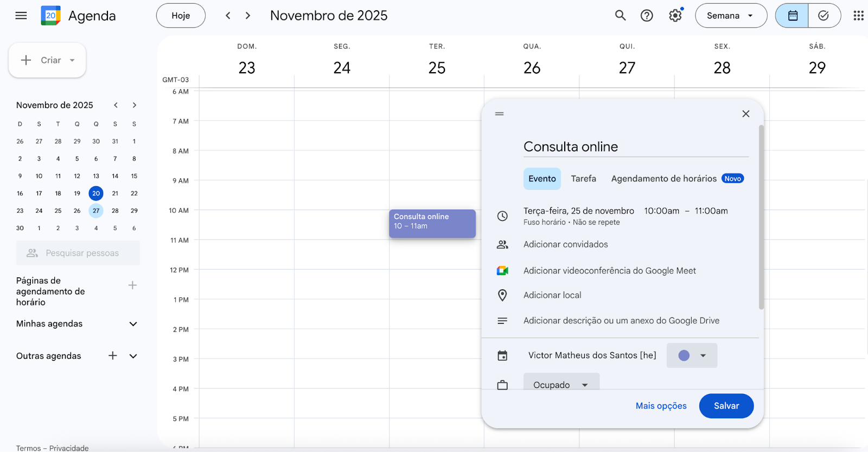The width and height of the screenshot is (868, 452).
Task: Click the clock icon beside event time
Action: pyautogui.click(x=503, y=216)
